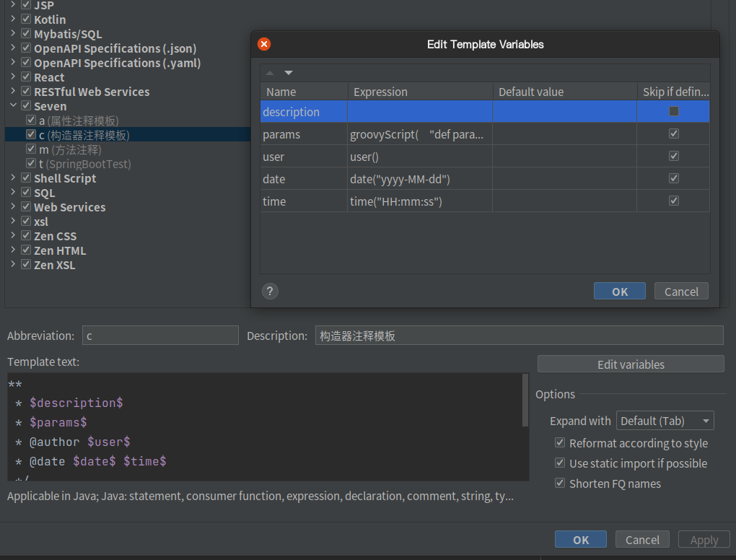Edit the groovyScript expression cell
The image size is (736, 560).
point(420,134)
